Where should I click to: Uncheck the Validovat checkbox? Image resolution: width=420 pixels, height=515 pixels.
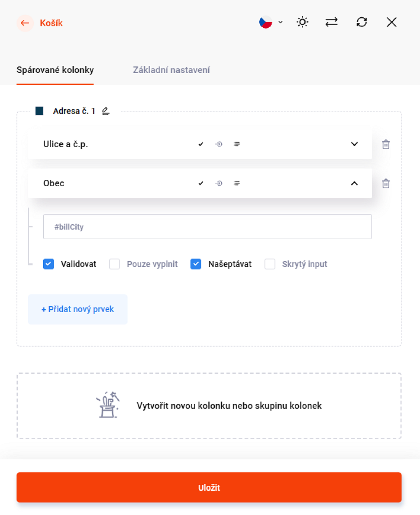pos(48,264)
